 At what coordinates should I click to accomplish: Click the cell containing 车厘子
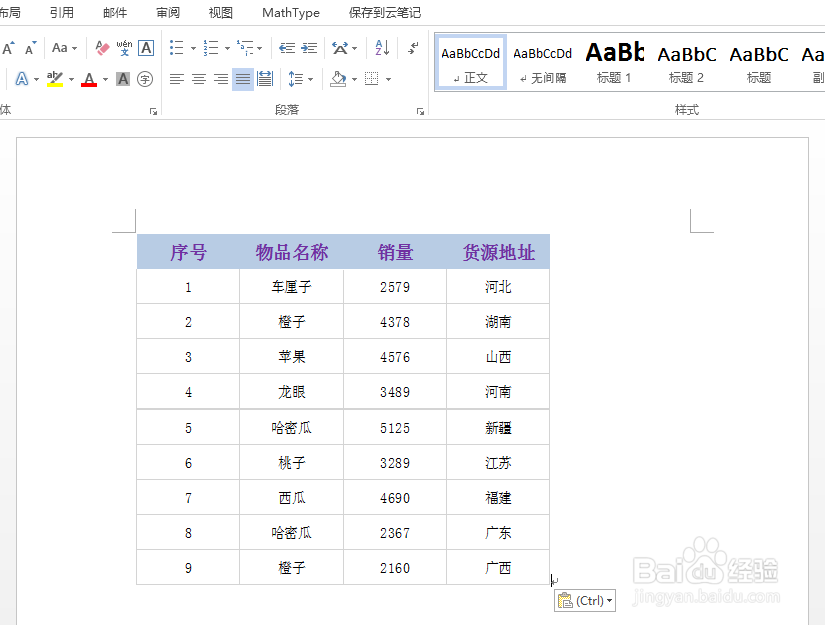coord(291,287)
